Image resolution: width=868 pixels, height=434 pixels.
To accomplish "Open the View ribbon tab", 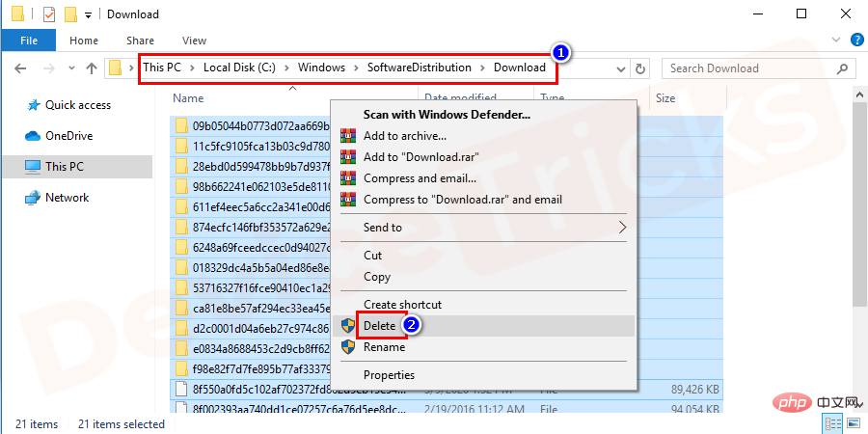I will pos(194,41).
